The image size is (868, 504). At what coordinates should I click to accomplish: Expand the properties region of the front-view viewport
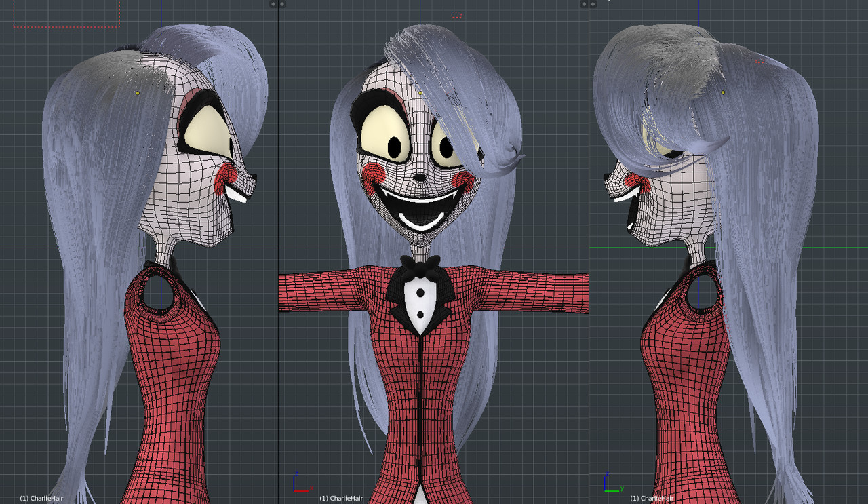(584, 4)
